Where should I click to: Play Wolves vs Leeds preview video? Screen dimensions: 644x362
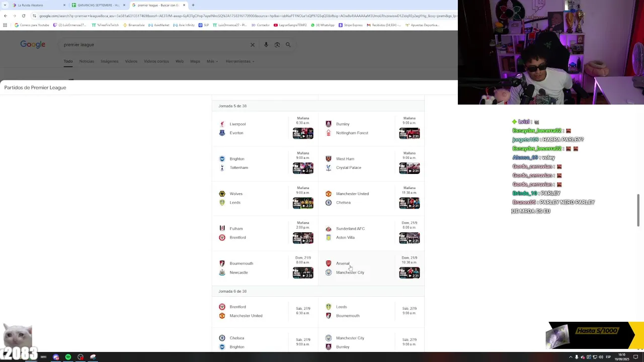[303, 203]
